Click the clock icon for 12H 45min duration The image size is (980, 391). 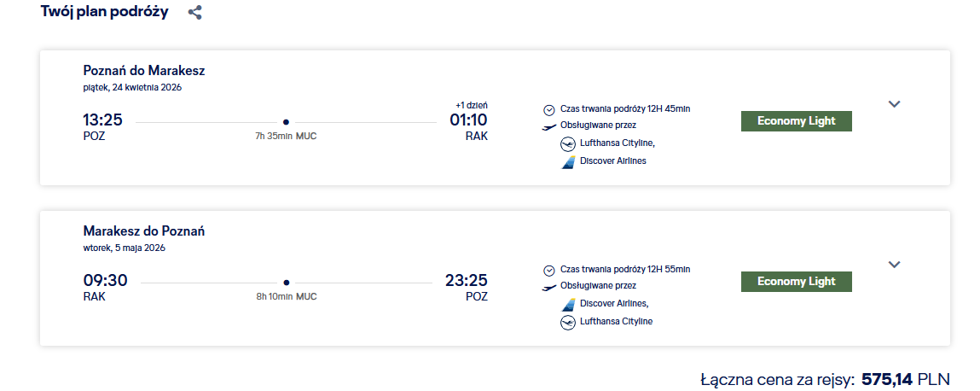548,110
